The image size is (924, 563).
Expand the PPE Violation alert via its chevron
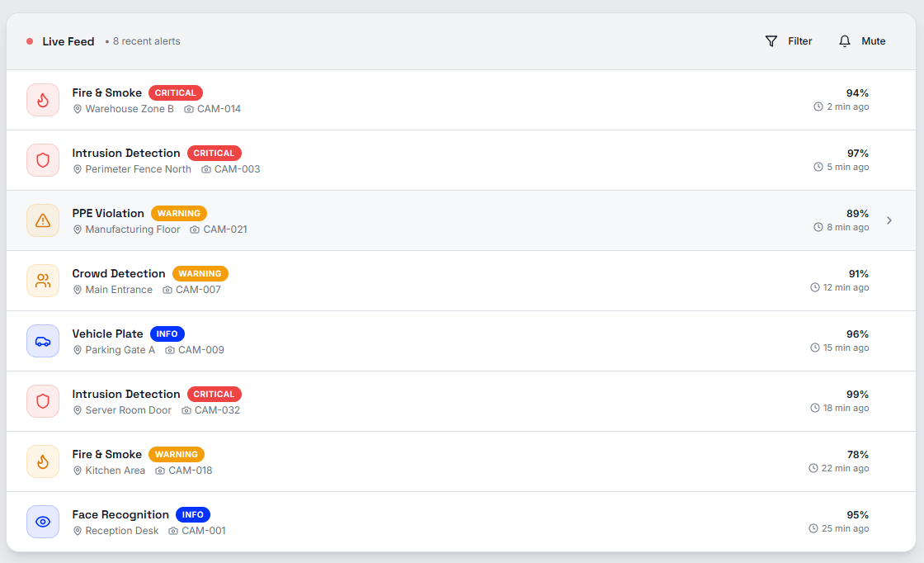(x=889, y=220)
